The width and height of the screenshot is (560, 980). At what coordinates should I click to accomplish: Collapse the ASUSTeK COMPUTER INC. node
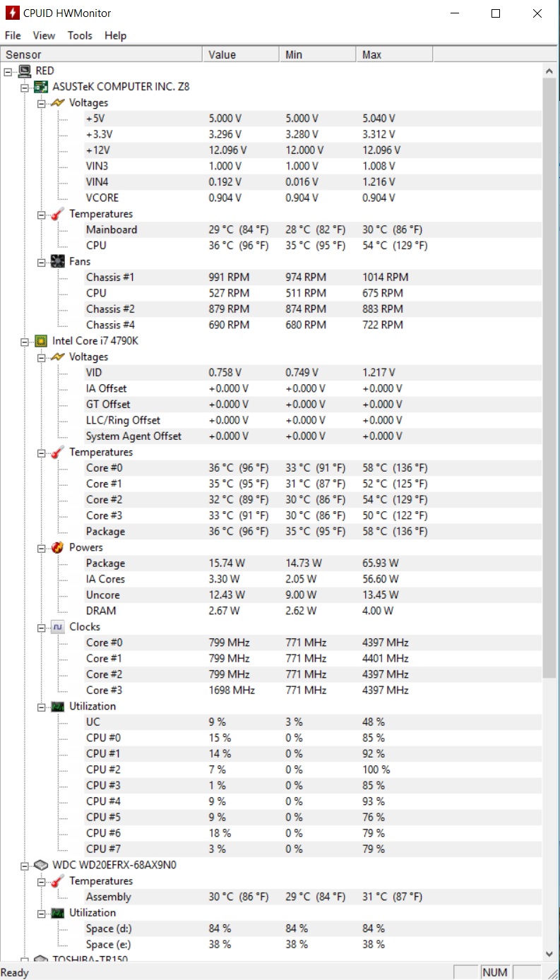pos(25,87)
